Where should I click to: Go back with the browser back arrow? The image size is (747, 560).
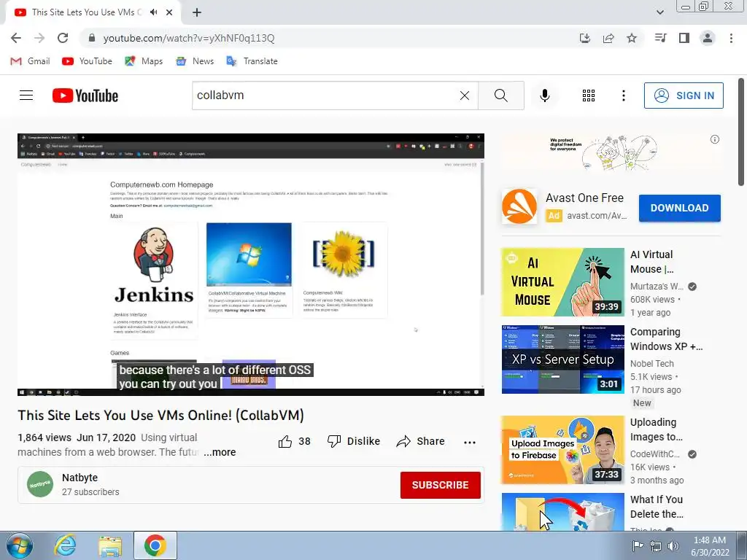pyautogui.click(x=16, y=38)
